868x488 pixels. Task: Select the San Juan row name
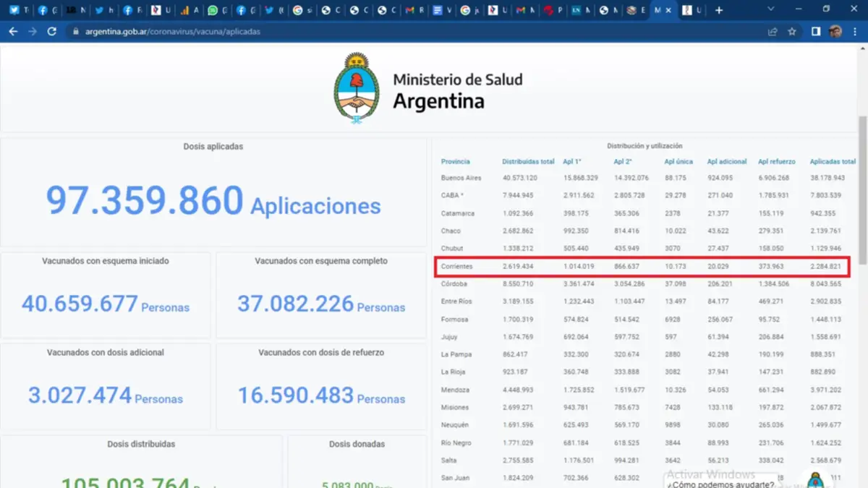point(454,479)
